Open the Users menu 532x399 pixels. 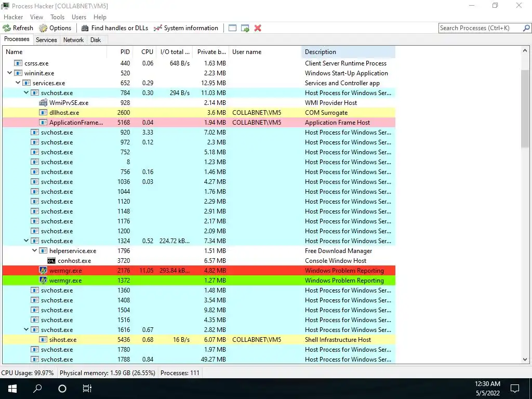pyautogui.click(x=79, y=17)
